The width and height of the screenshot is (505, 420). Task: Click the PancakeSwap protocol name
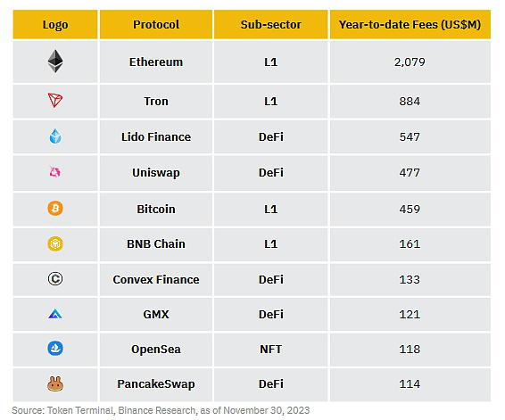(156, 384)
